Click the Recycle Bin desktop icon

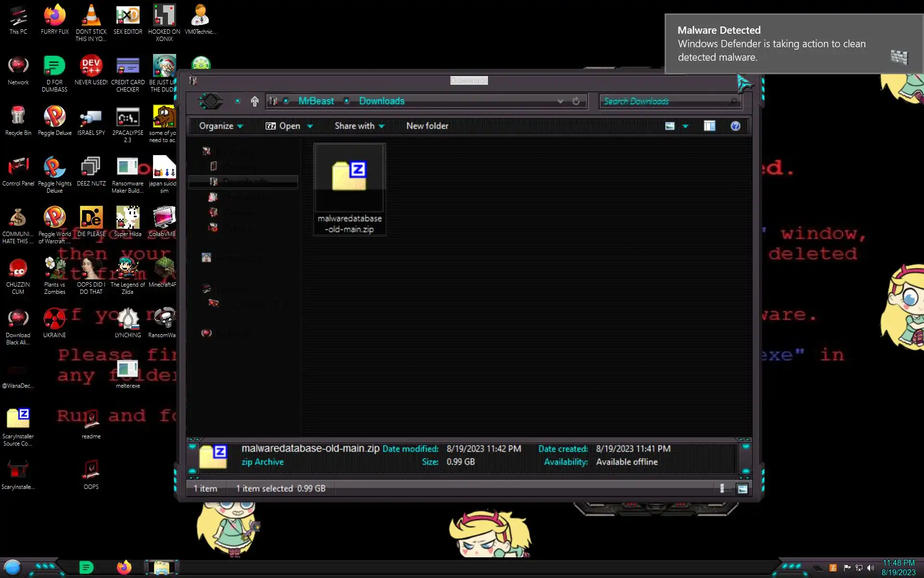[x=18, y=121]
